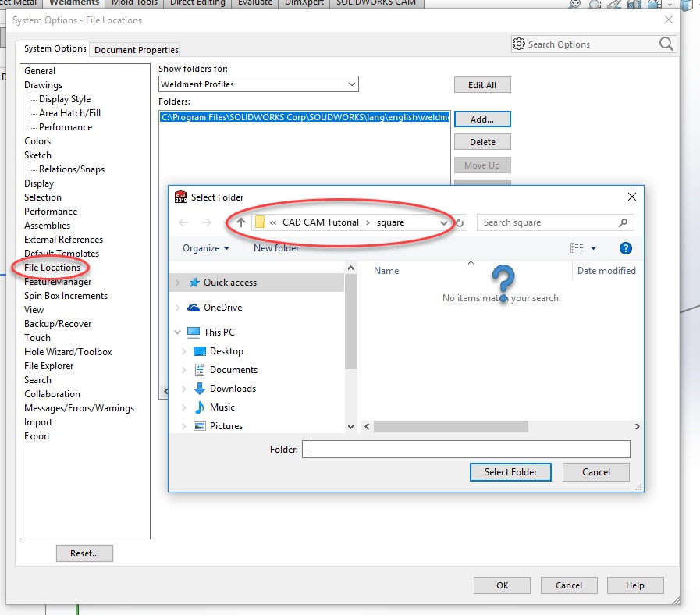This screenshot has width=700, height=615.
Task: Open the Downloads folder in navigation tree
Action: coord(233,389)
